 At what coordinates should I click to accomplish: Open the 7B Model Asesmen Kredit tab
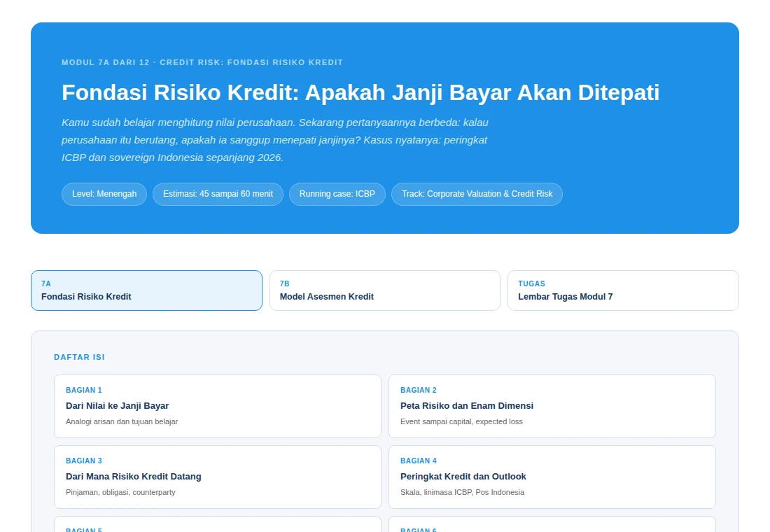384,290
